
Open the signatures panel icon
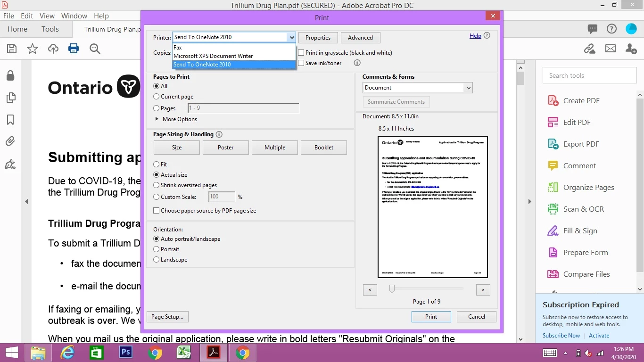(x=10, y=164)
